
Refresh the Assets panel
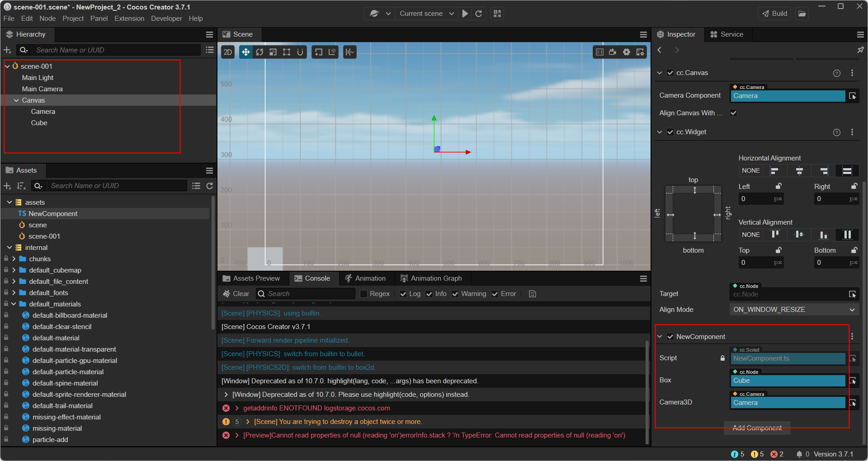click(x=210, y=186)
